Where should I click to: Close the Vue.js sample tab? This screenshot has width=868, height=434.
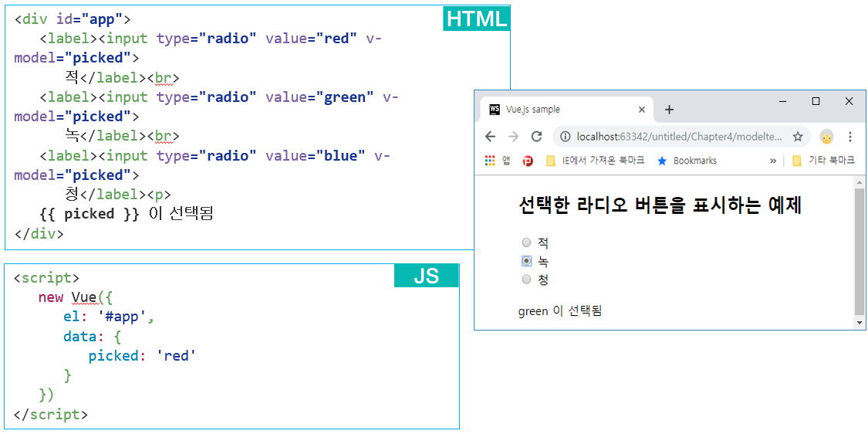pos(642,110)
